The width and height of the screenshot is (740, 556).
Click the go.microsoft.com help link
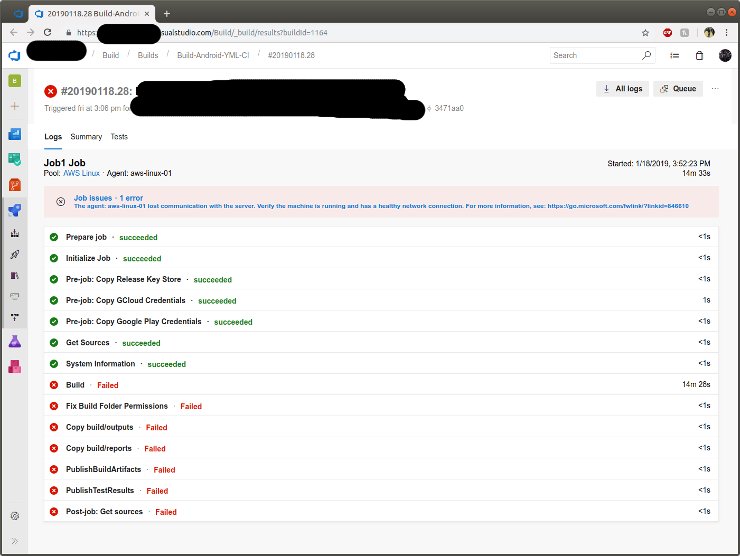point(618,206)
